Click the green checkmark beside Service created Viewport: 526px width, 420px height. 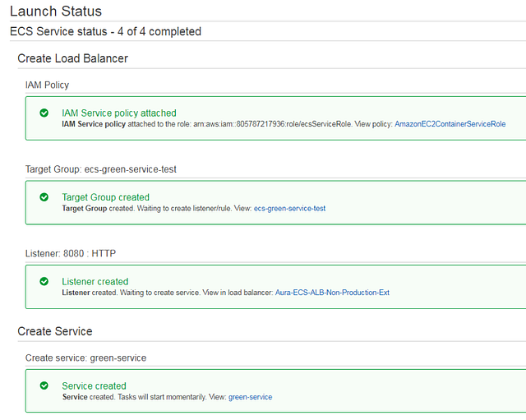pyautogui.click(x=44, y=385)
